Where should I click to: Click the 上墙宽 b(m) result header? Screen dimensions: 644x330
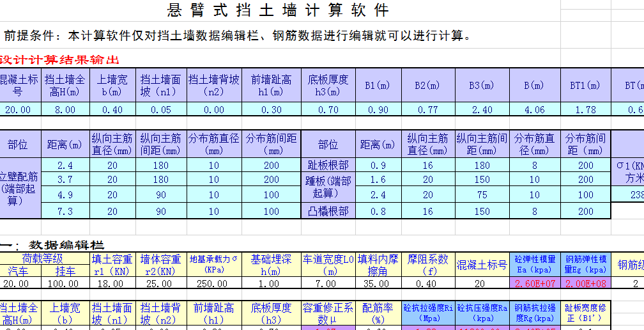coord(112,85)
